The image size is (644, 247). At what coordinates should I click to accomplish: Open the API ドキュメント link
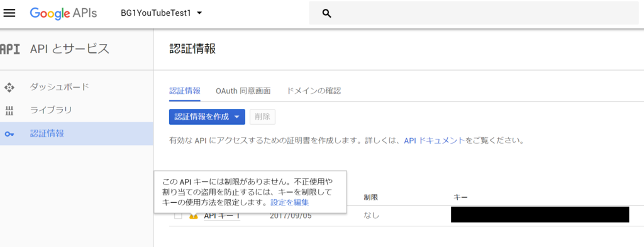pos(435,141)
